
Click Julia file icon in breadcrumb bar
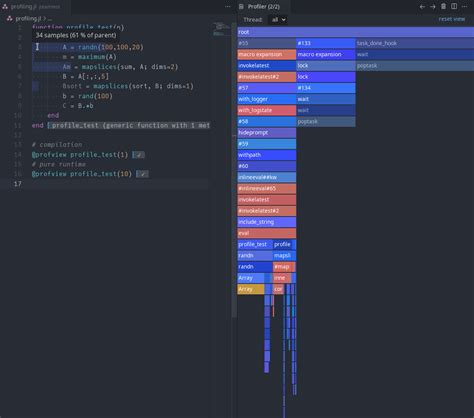click(9, 19)
